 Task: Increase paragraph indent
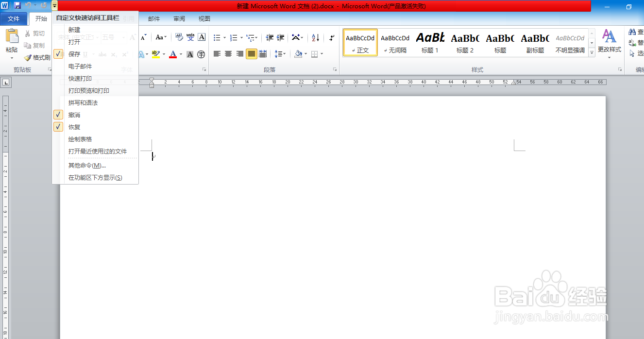point(281,37)
